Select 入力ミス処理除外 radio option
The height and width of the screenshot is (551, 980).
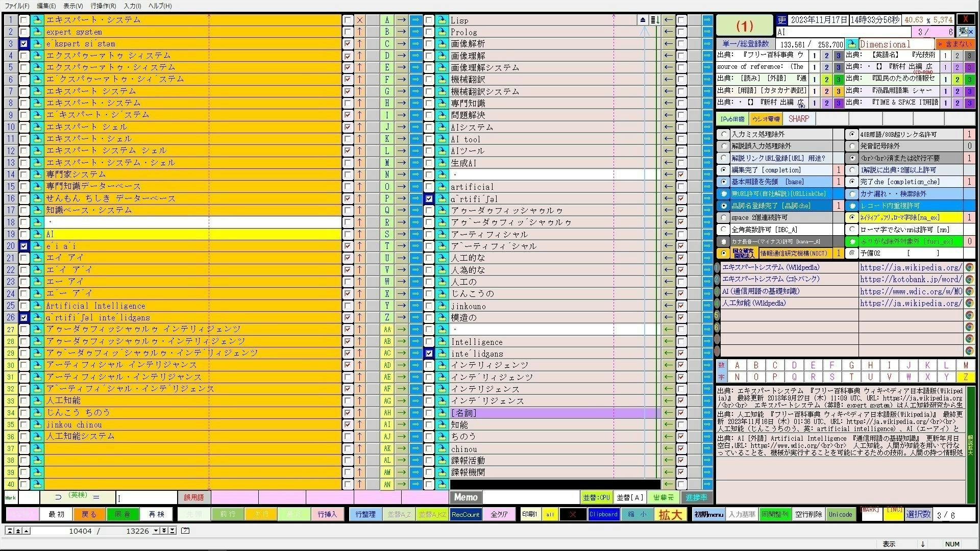pos(723,134)
